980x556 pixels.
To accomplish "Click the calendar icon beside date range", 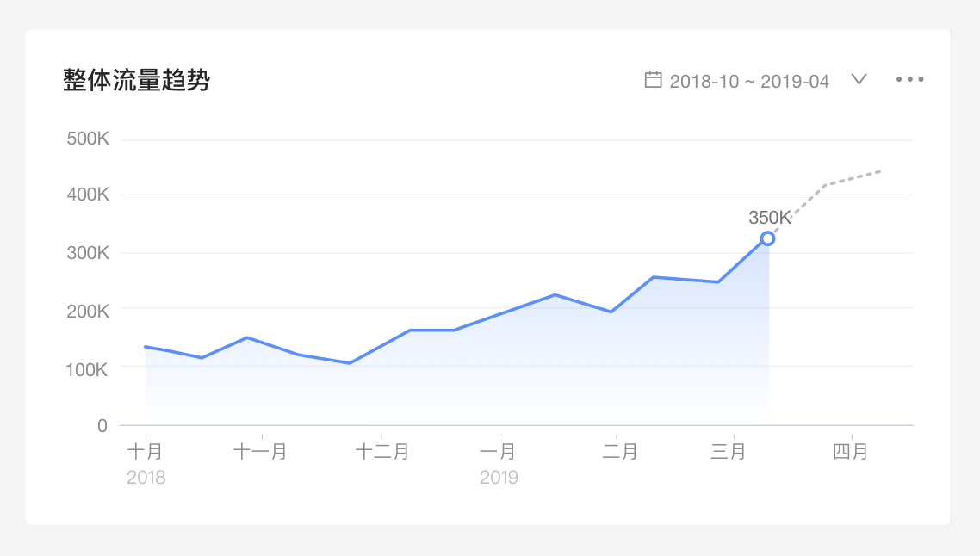I will coord(653,80).
